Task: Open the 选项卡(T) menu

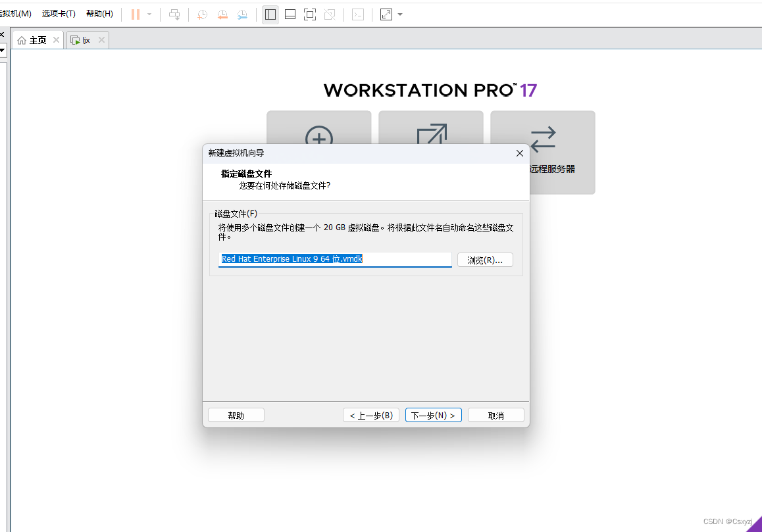Action: [59, 14]
